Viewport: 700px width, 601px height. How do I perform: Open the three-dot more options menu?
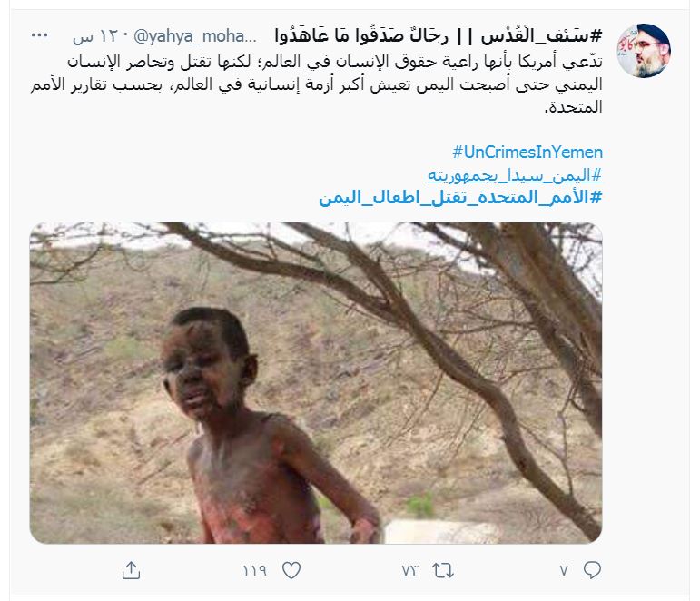[39, 35]
